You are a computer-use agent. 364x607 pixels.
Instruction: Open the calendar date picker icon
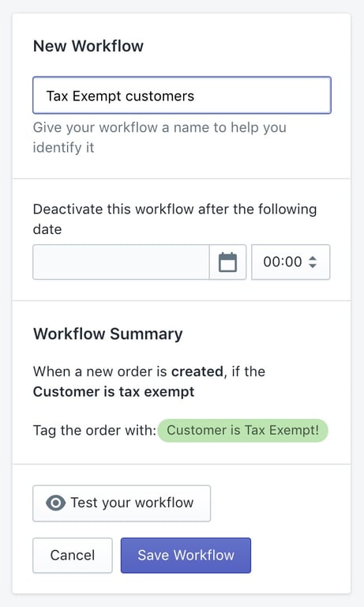pos(227,262)
